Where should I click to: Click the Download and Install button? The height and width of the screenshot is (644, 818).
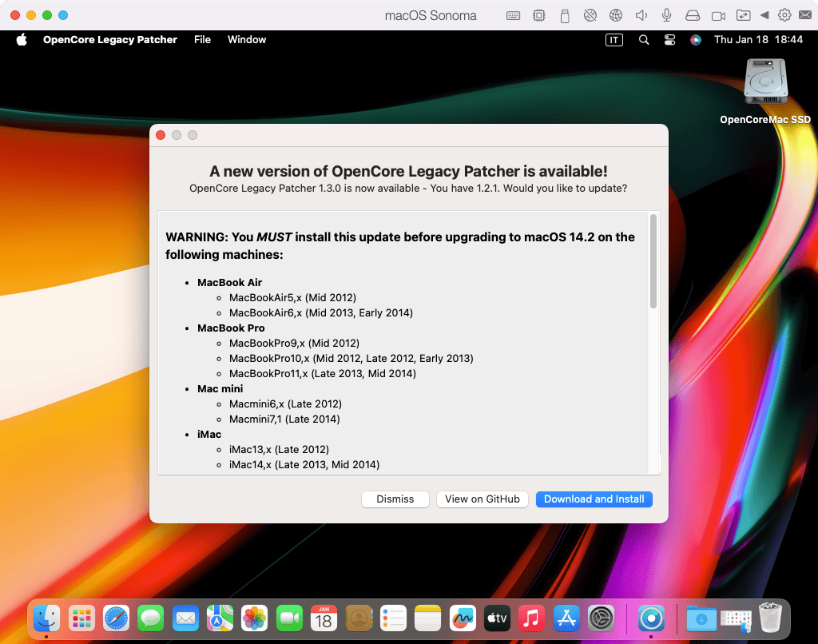point(594,499)
